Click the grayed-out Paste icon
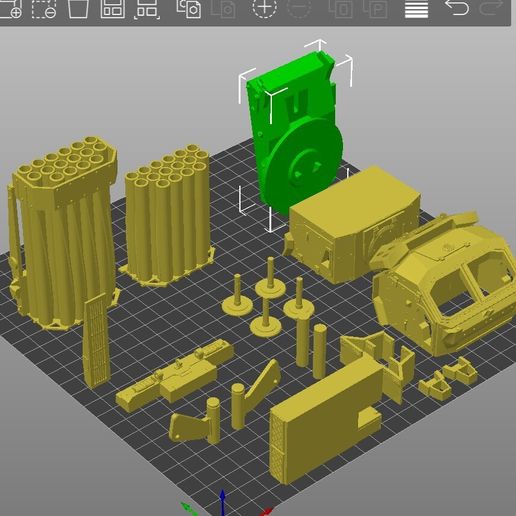This screenshot has width=516, height=516. coord(224,9)
